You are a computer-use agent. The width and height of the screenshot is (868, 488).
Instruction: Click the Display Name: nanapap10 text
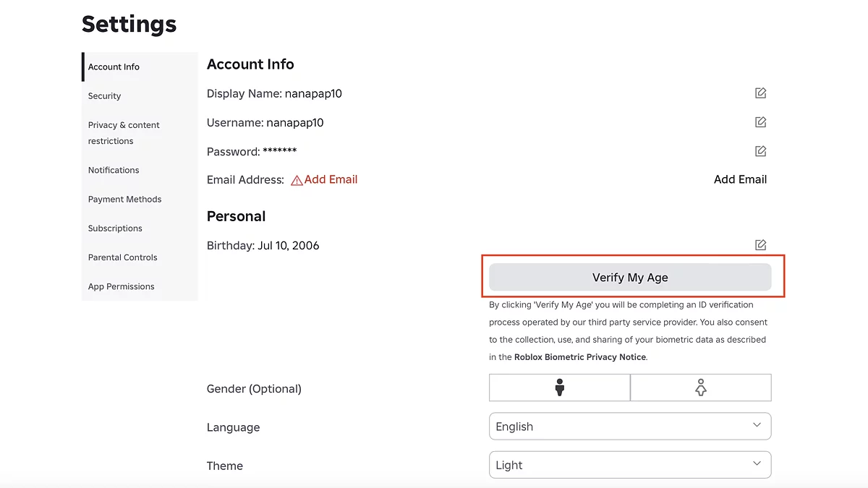(x=274, y=94)
